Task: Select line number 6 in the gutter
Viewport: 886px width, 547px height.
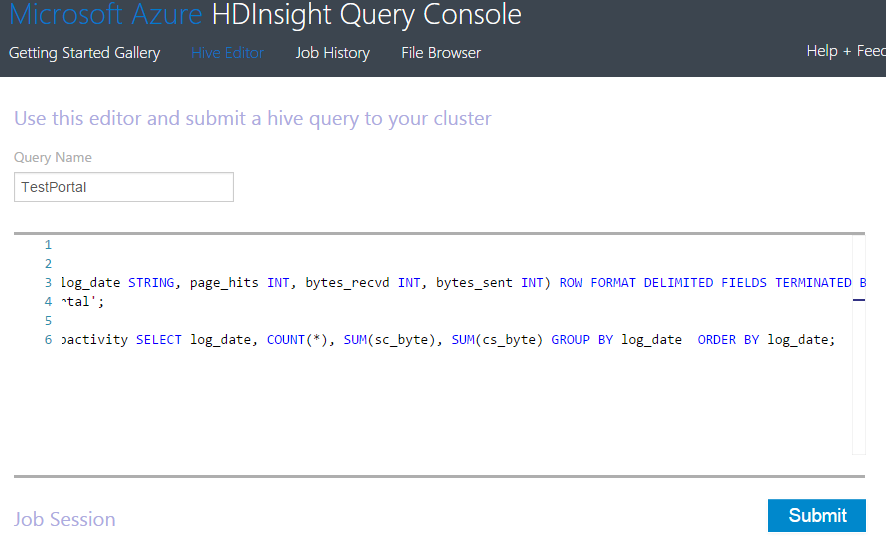Action: pyautogui.click(x=47, y=340)
